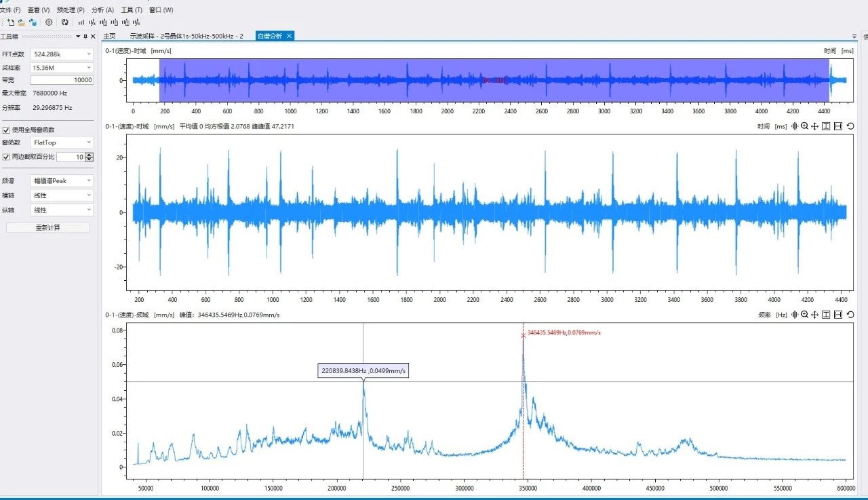This screenshot has height=500, width=868.
Task: Click the open-folder icon in the top toolbar
Action: point(22,22)
